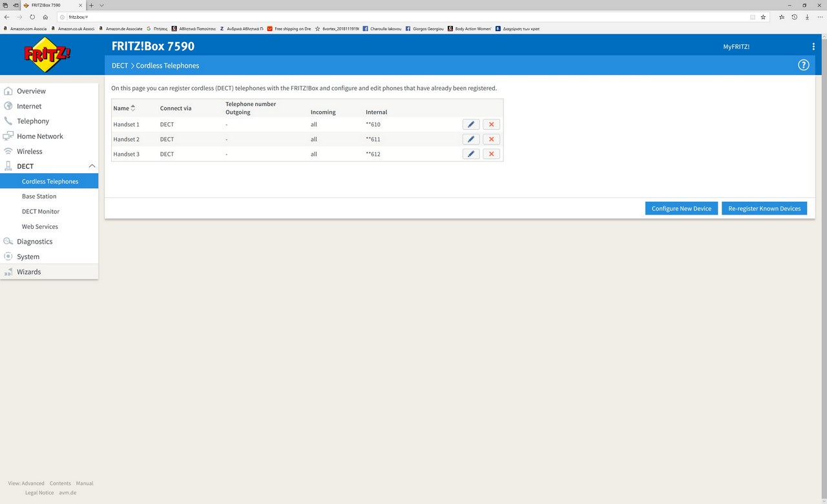The height and width of the screenshot is (504, 827).
Task: Click the FRITZ! logo
Action: point(48,54)
